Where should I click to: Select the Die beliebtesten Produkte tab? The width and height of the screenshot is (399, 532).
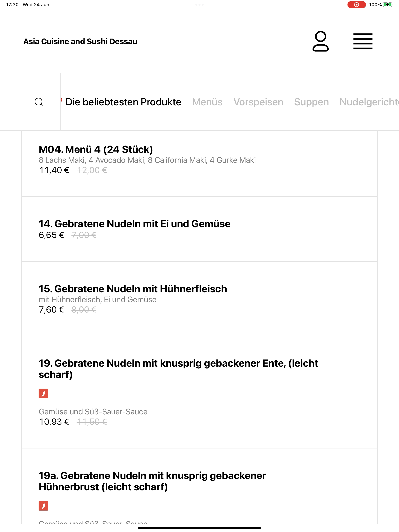pos(123,102)
